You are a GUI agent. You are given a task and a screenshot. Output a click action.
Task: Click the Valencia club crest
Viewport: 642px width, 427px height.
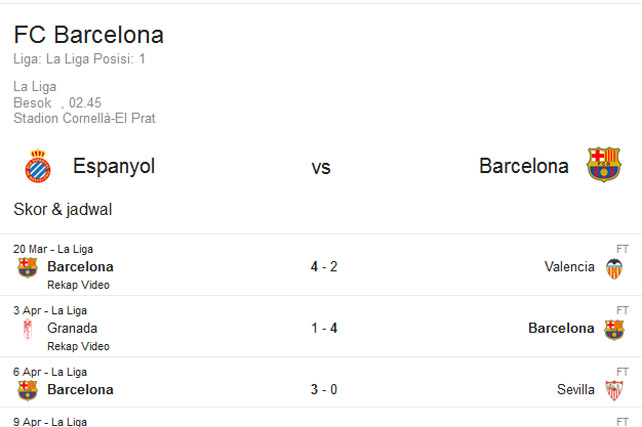click(x=614, y=269)
